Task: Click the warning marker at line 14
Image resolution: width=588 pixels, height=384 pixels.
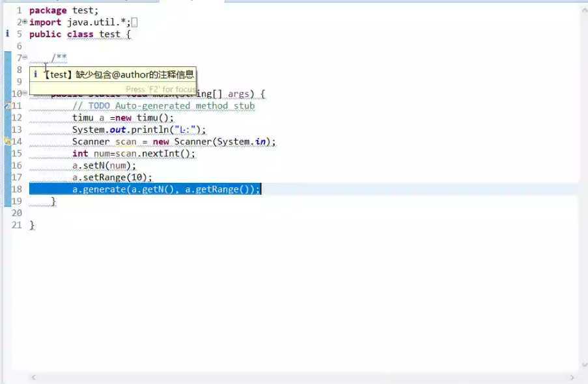Action: tap(7, 141)
